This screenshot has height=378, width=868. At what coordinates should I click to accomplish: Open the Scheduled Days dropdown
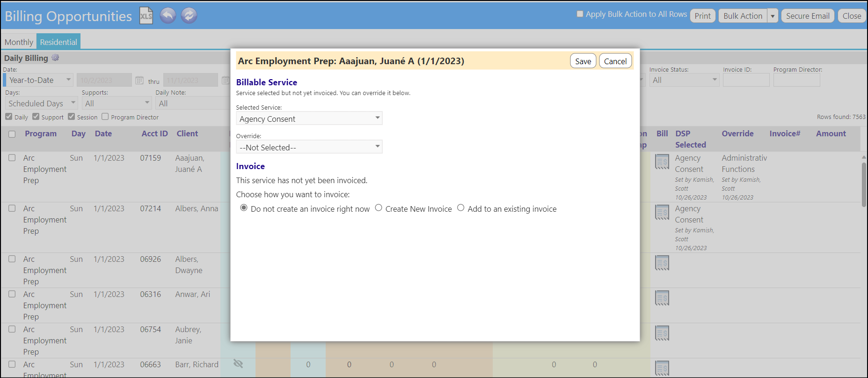pos(41,103)
